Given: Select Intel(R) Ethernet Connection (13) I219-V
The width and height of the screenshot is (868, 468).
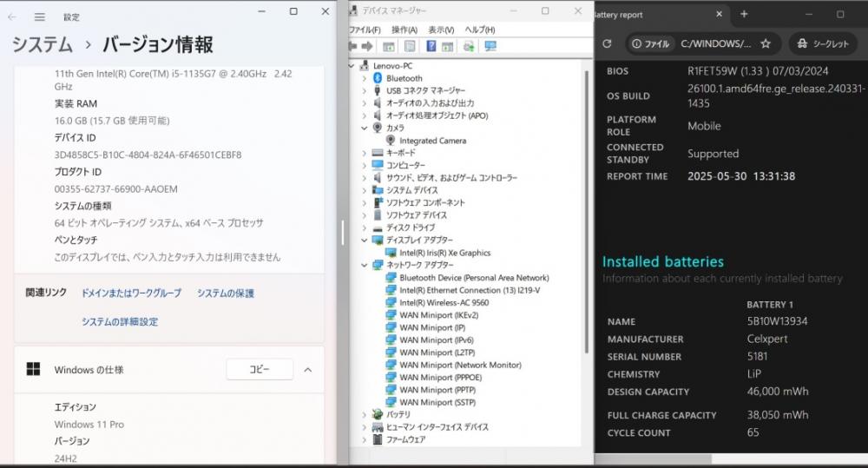Looking at the screenshot, I should [470, 290].
